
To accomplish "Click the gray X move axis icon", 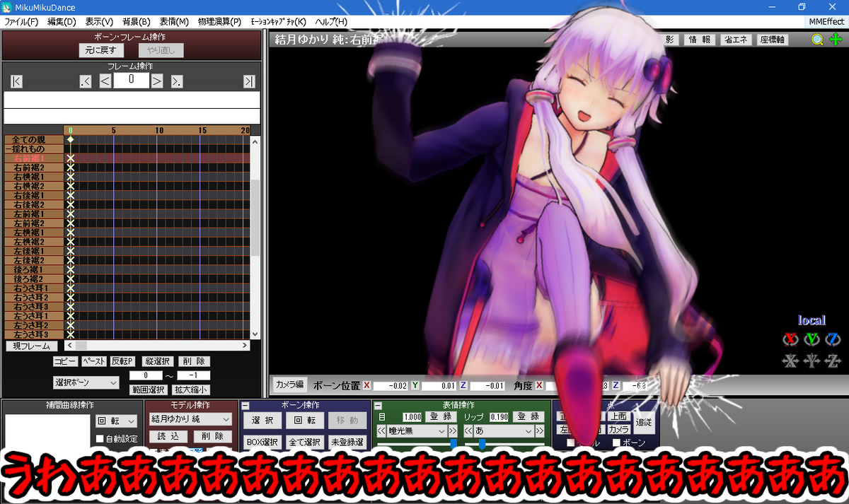I will [790, 361].
